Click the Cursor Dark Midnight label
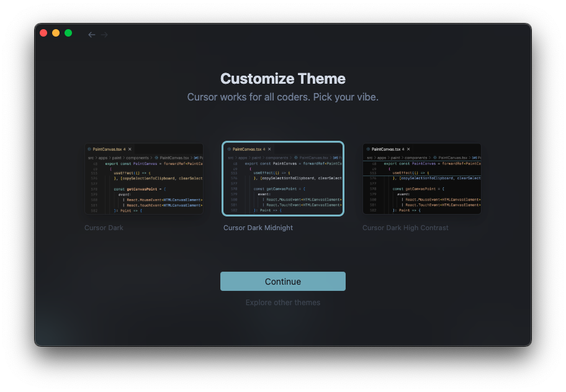The height and width of the screenshot is (392, 566). pyautogui.click(x=258, y=228)
